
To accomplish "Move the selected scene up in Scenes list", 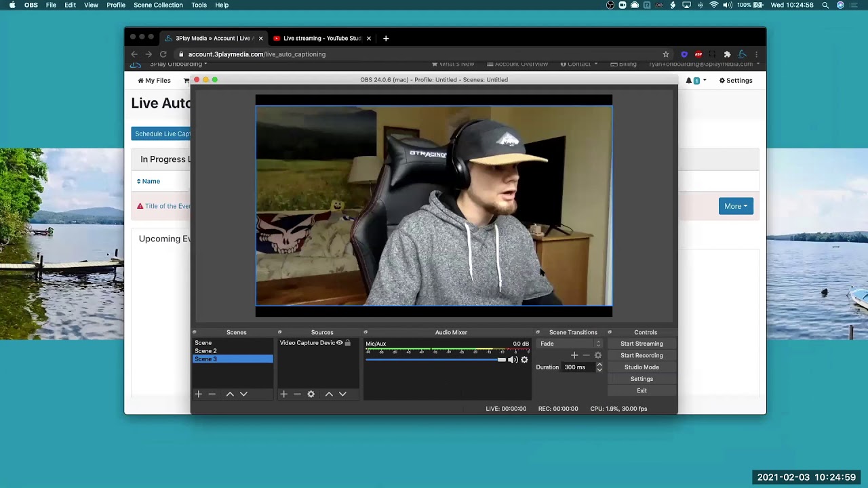I will coord(230,394).
